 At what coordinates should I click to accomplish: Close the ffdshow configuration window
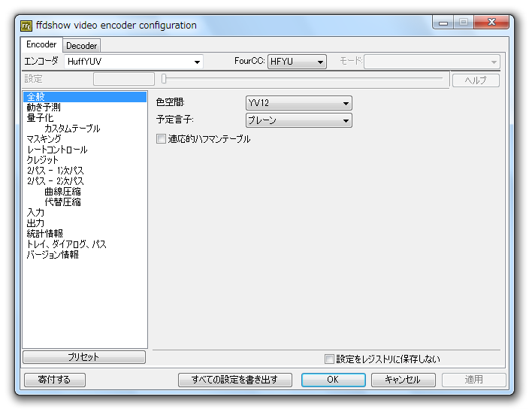tap(491, 23)
